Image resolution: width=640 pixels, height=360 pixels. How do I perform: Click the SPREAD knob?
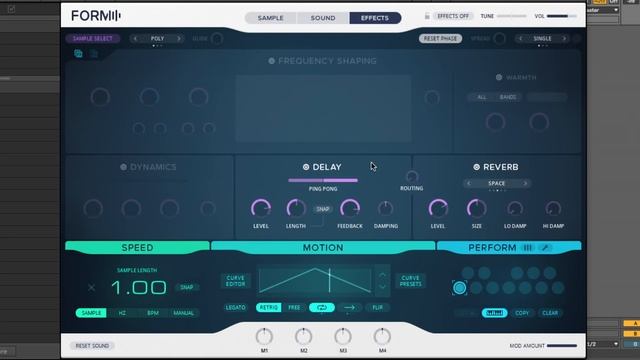pyautogui.click(x=499, y=39)
